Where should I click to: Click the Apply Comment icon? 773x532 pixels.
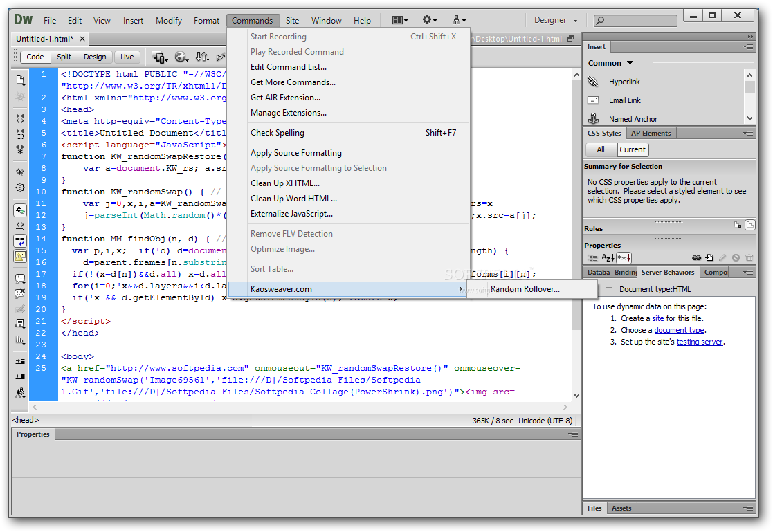pyautogui.click(x=19, y=279)
